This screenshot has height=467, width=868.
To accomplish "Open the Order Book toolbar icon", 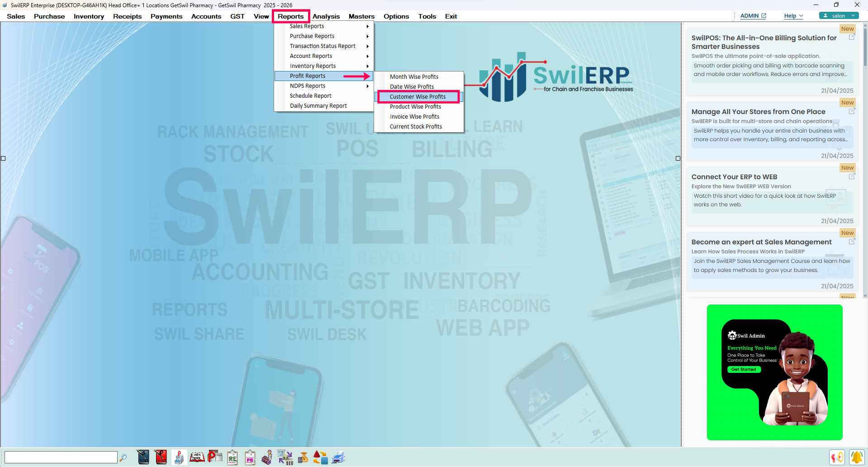I will (197, 457).
